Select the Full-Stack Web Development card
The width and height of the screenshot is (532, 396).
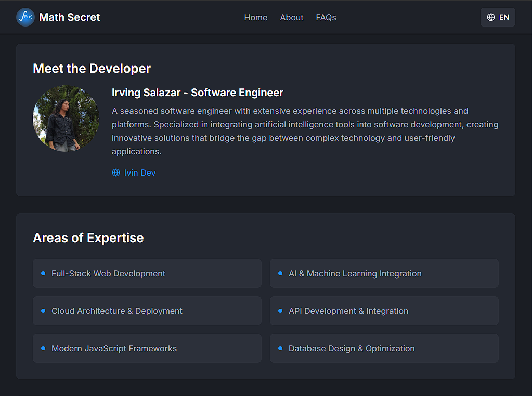point(147,273)
